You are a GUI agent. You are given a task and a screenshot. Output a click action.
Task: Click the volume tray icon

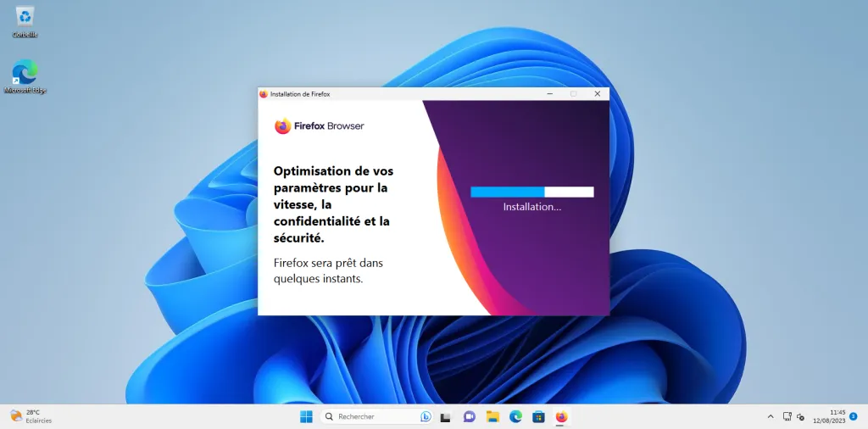tap(800, 417)
